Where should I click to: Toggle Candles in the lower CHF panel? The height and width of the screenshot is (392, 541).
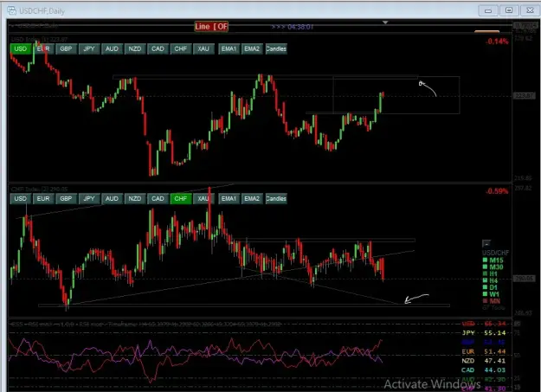[x=276, y=199]
